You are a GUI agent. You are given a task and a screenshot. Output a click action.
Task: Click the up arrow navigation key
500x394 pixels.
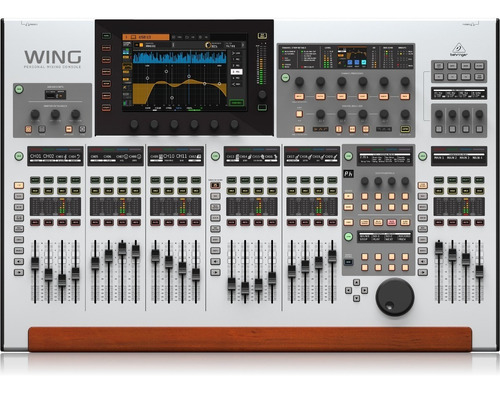pyautogui.click(x=356, y=283)
